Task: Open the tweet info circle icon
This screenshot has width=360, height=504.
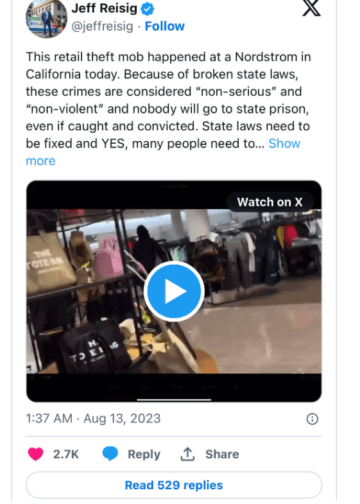Action: point(312,419)
